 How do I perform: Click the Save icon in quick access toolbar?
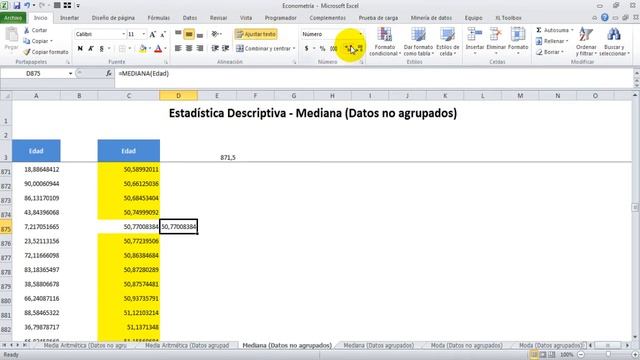17,6
